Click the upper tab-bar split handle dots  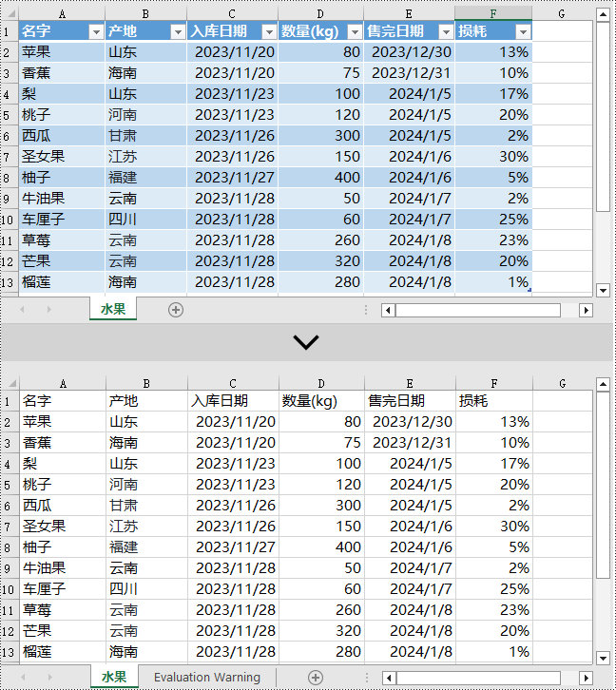(366, 310)
